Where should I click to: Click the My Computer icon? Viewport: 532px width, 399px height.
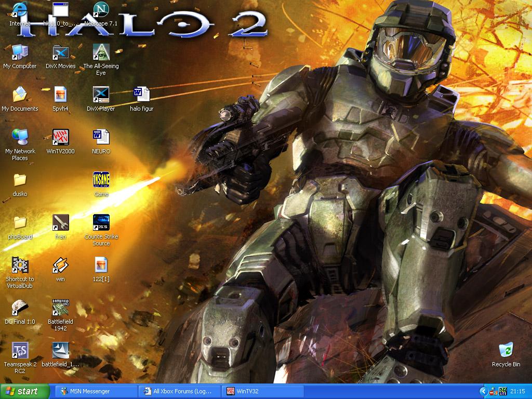(20, 52)
